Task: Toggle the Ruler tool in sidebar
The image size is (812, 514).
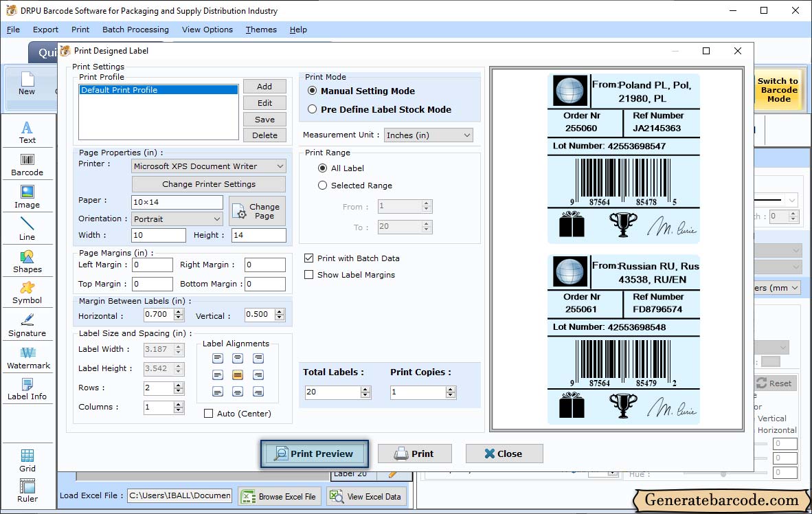Action: click(x=27, y=491)
